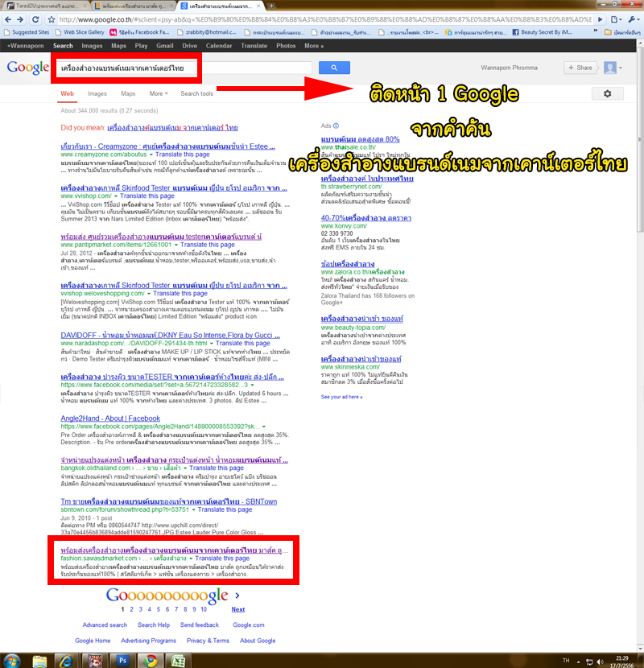Click the browser forward arrow

[20, 19]
